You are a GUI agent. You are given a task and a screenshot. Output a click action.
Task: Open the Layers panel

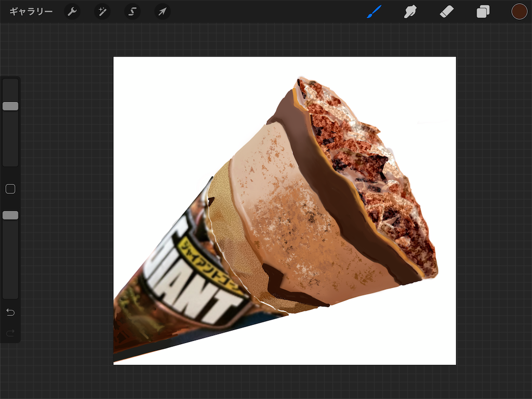483,11
